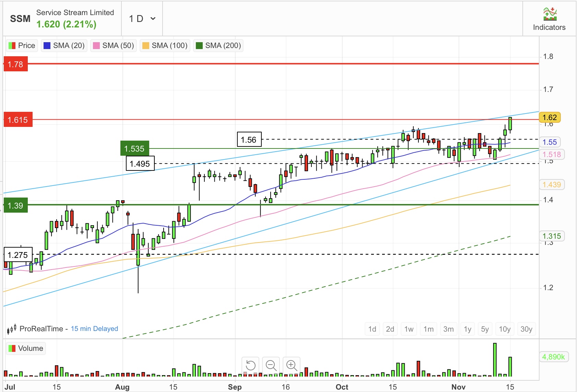This screenshot has height=392, width=580.
Task: Click the green 1.39 support level label
Action: point(16,205)
